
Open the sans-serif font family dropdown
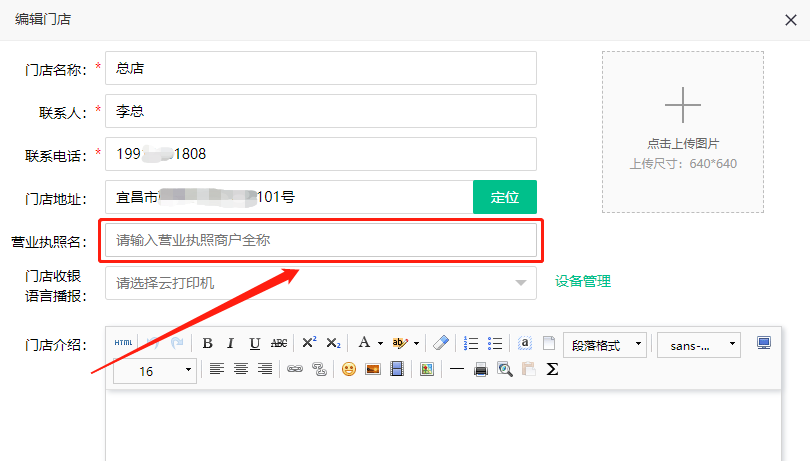[698, 345]
